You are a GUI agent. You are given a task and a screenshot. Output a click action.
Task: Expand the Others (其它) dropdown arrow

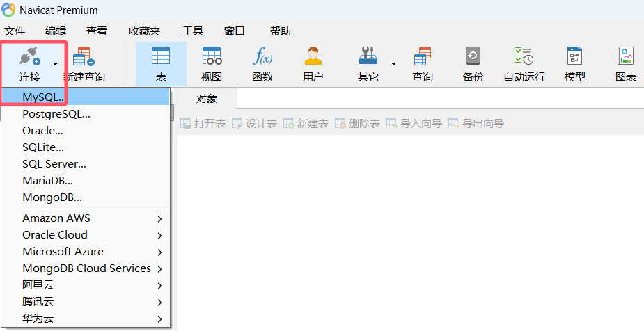(x=393, y=65)
